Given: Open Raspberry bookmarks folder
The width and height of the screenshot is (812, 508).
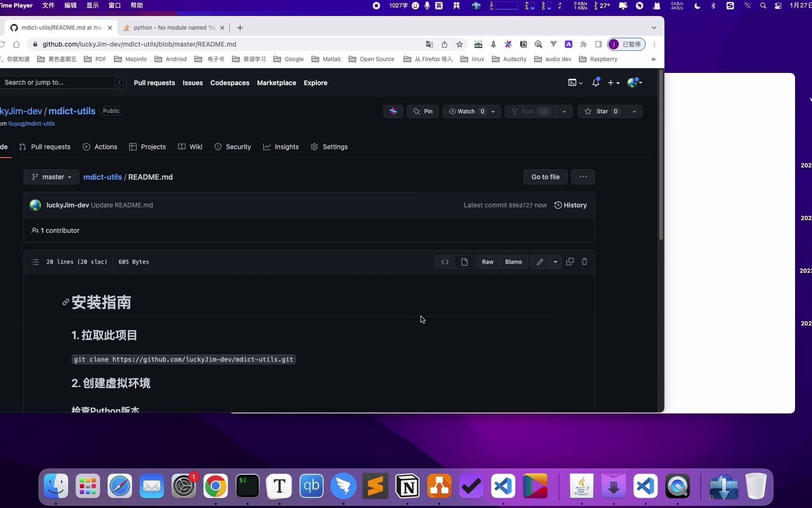Looking at the screenshot, I should (598, 59).
